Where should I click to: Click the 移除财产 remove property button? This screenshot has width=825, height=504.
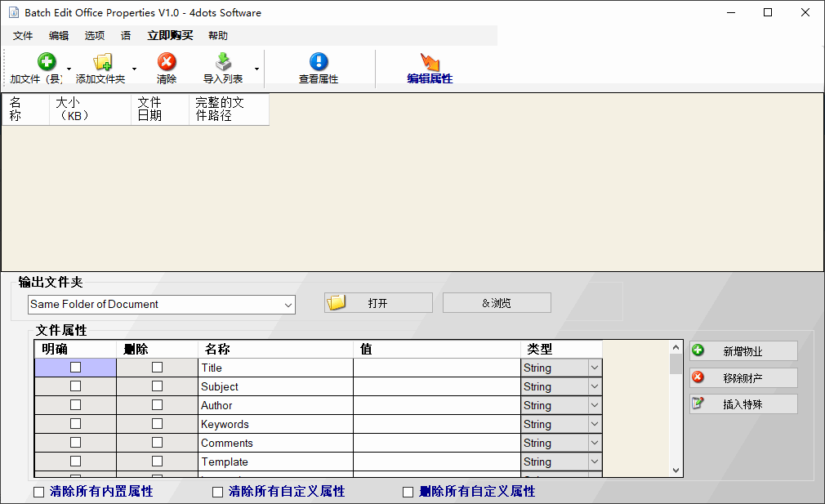click(x=743, y=377)
